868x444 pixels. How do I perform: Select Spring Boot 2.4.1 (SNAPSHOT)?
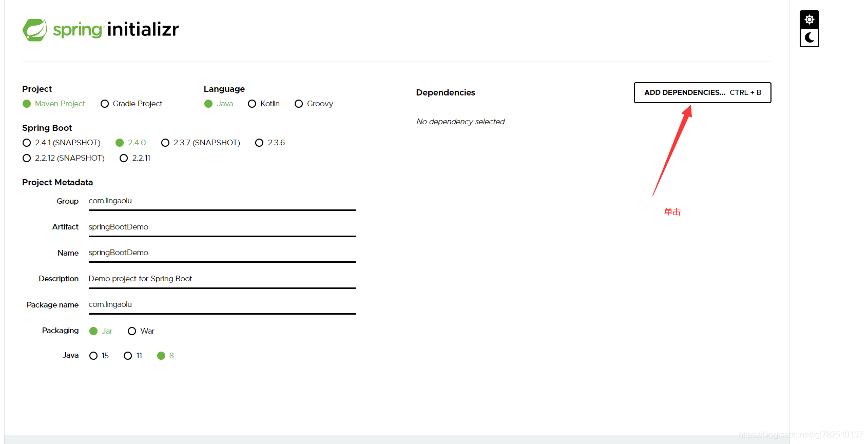tap(62, 143)
